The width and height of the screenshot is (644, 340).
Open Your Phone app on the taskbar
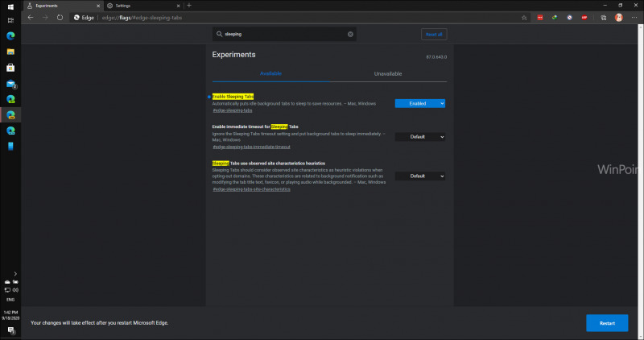[x=10, y=147]
